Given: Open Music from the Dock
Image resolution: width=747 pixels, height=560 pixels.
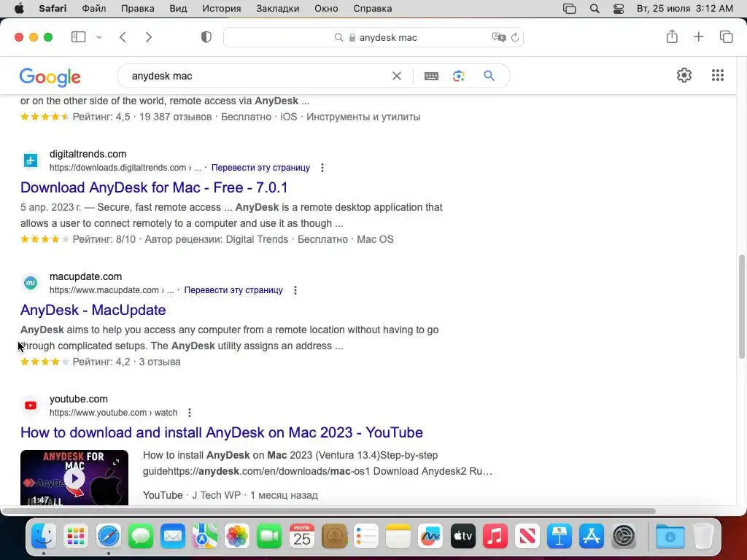Looking at the screenshot, I should tap(495, 537).
